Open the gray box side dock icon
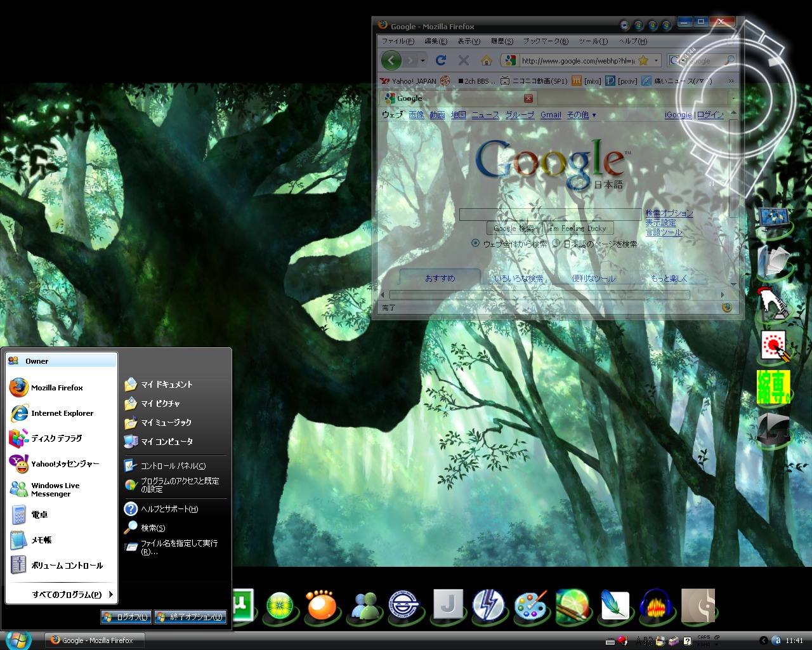 pyautogui.click(x=773, y=429)
